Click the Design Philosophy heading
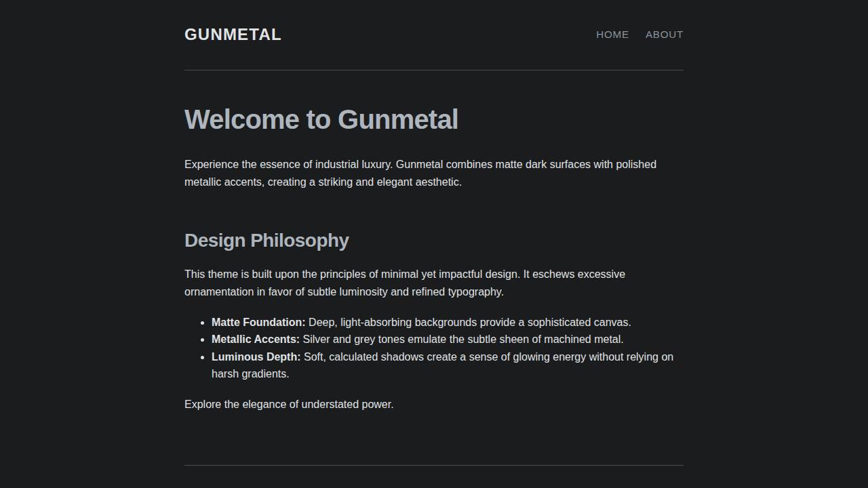The height and width of the screenshot is (488, 868). 266,241
